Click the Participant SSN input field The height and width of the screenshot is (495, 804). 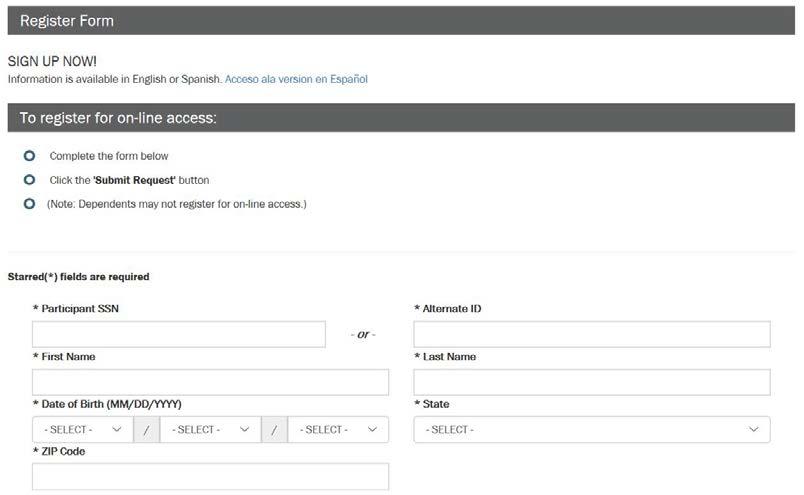point(179,334)
